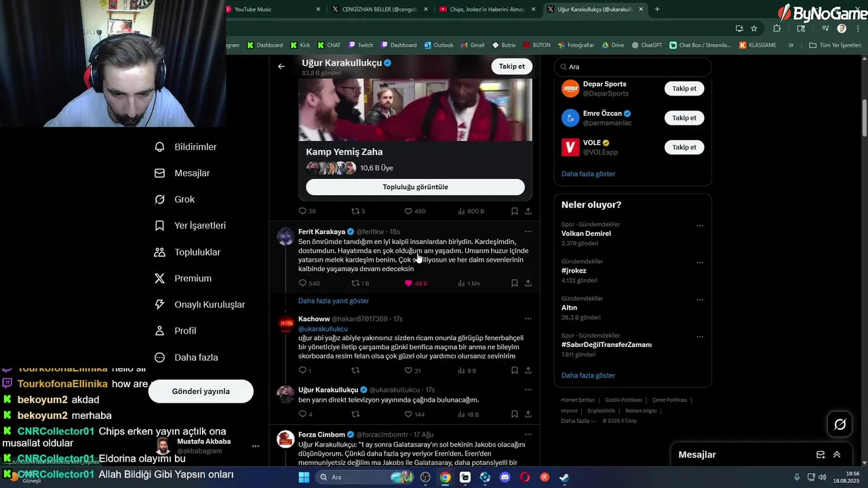
Task: Open more options on Forza Cimbom's tweet
Action: point(528,434)
